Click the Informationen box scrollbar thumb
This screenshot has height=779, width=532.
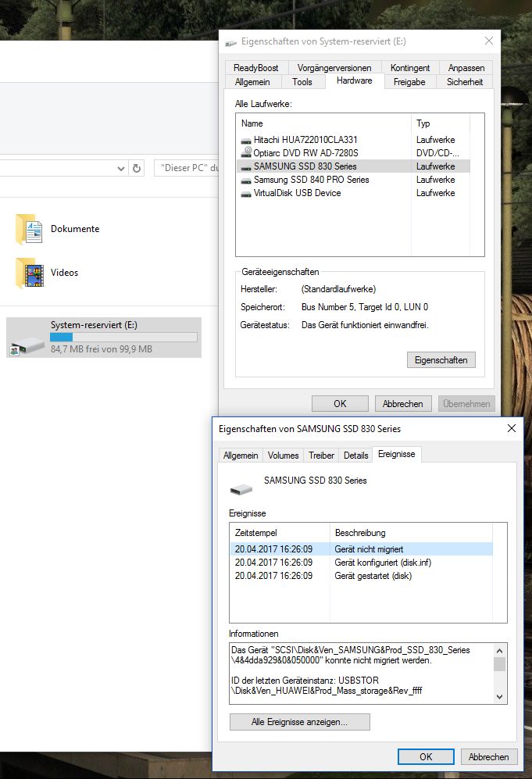[500, 664]
